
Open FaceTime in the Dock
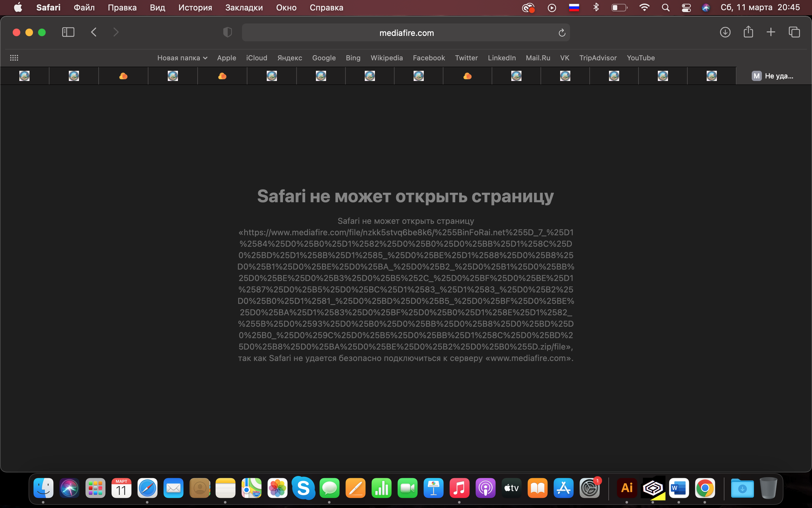(407, 488)
